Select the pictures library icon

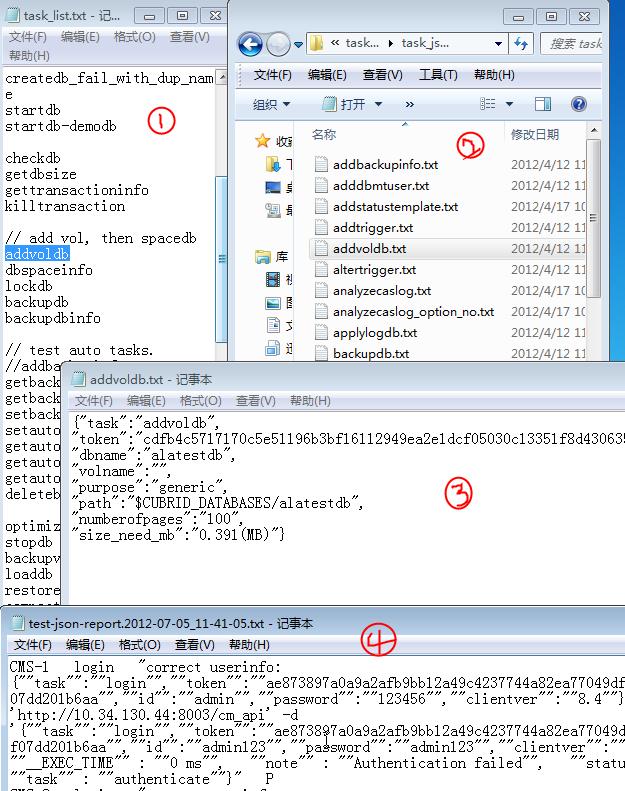(272, 303)
